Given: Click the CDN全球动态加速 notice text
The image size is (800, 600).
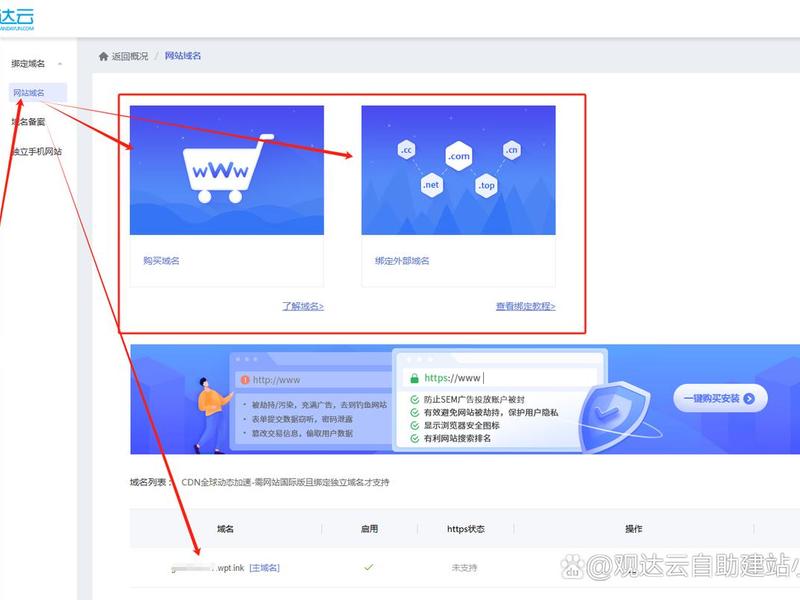Looking at the screenshot, I should click(285, 482).
